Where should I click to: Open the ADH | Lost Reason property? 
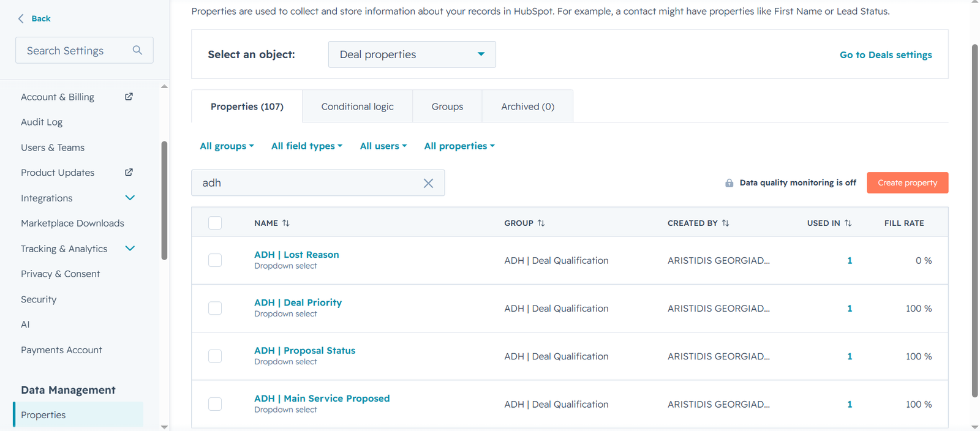(296, 255)
